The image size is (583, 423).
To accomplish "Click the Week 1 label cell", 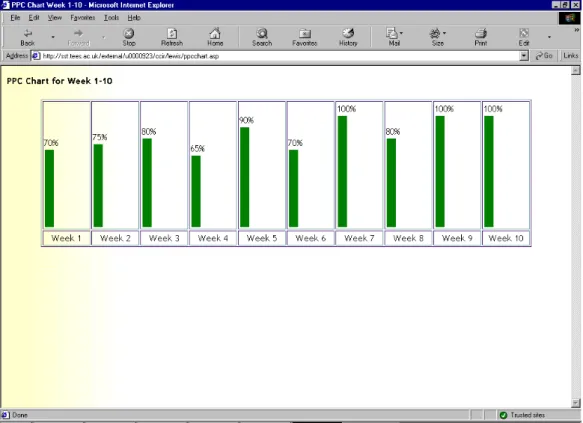I will coord(67,238).
